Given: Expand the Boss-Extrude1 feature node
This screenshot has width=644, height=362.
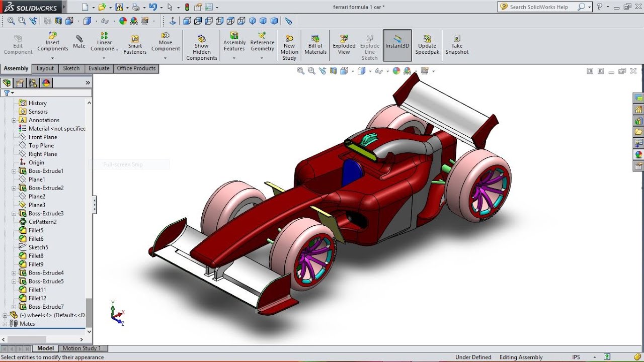Looking at the screenshot, I should click(14, 171).
